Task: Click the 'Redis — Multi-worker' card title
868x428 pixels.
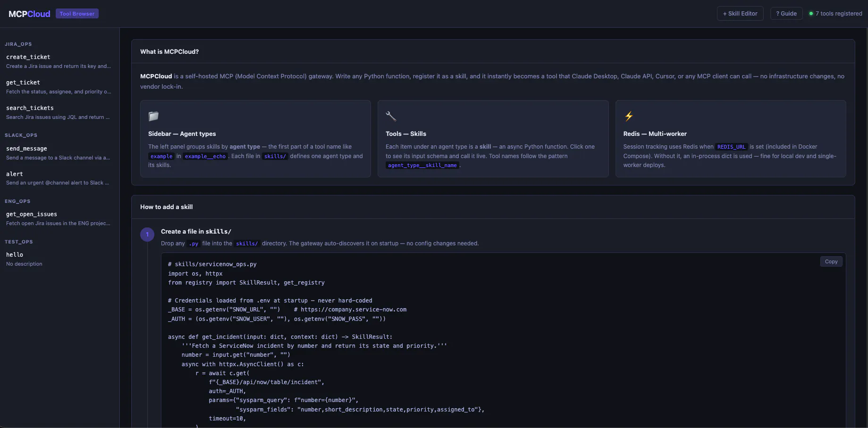Action: pos(655,134)
